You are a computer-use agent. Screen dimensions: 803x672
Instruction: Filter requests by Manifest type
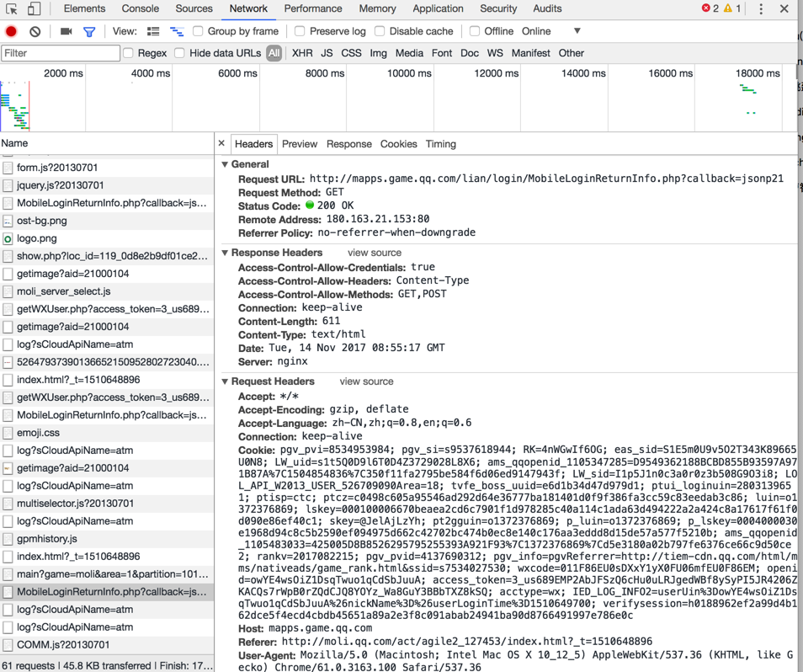(530, 53)
